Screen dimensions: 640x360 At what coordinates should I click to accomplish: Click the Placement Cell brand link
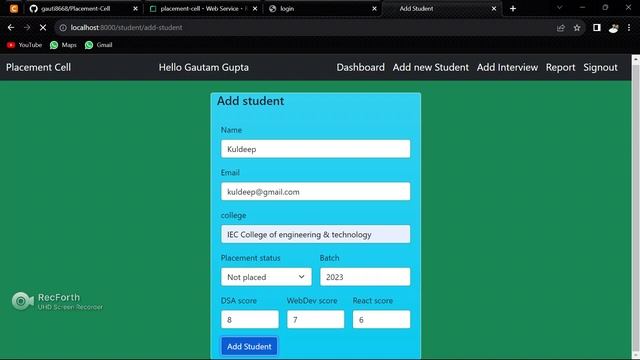38,67
